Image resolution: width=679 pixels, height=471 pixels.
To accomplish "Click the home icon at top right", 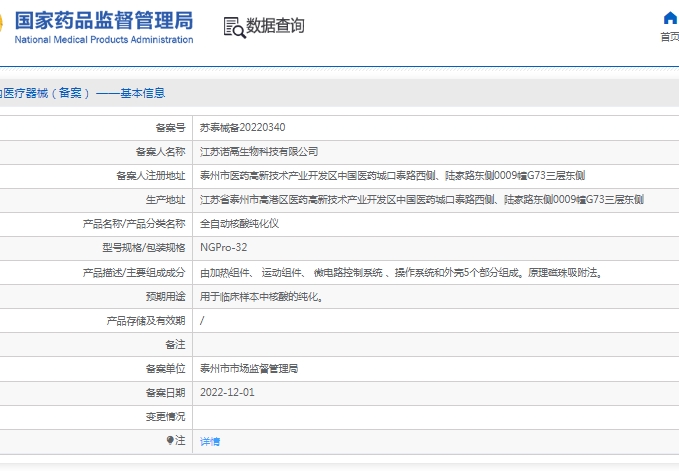I will click(x=670, y=19).
